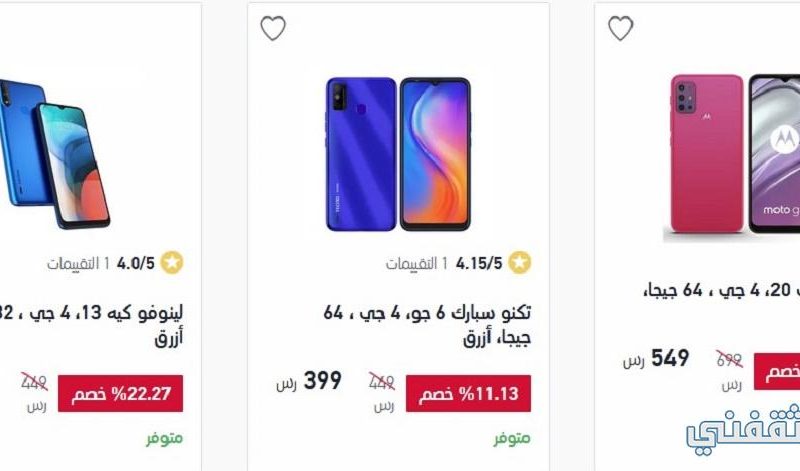Click gold star rating icon for Tecno
This screenshot has height=471, width=800.
point(519,263)
